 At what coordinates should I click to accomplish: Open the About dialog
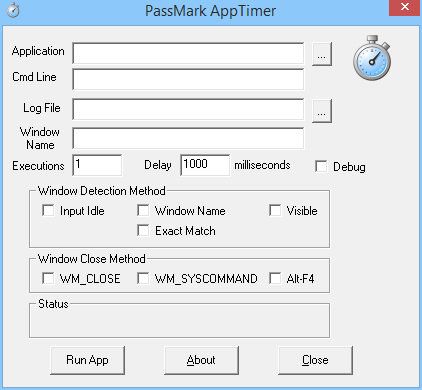click(201, 360)
